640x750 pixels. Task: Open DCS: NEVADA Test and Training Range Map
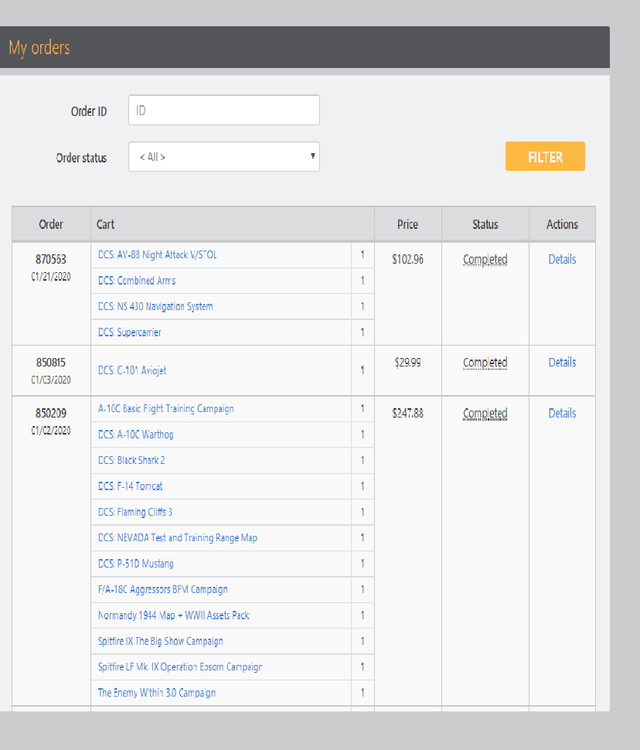pyautogui.click(x=177, y=538)
